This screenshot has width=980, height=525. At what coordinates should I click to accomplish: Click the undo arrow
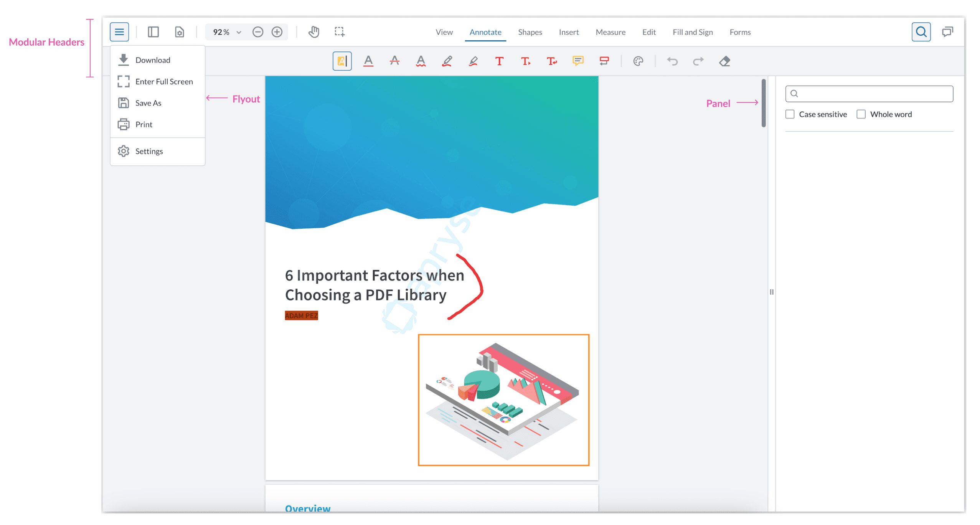pyautogui.click(x=672, y=61)
